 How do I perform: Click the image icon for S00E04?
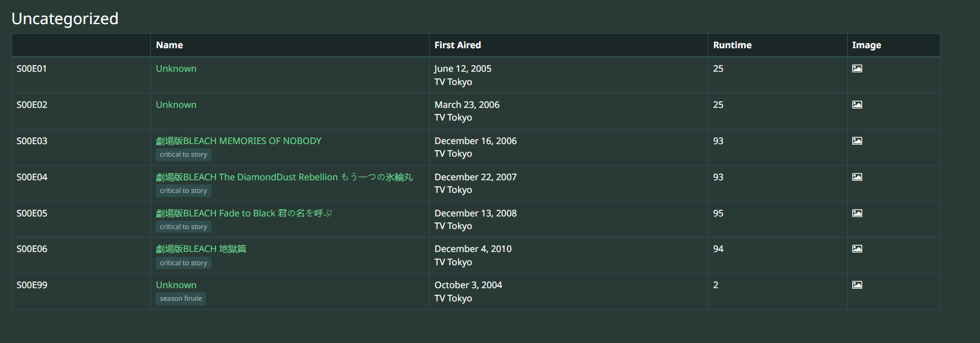click(857, 177)
